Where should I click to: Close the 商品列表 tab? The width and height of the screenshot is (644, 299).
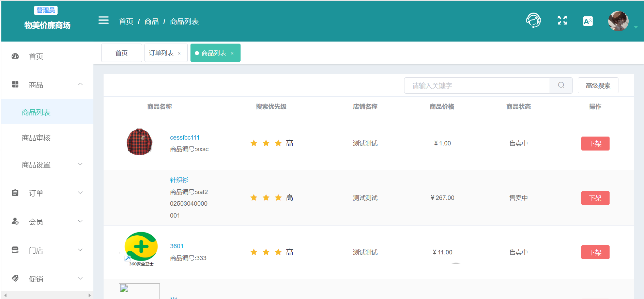[x=232, y=53]
